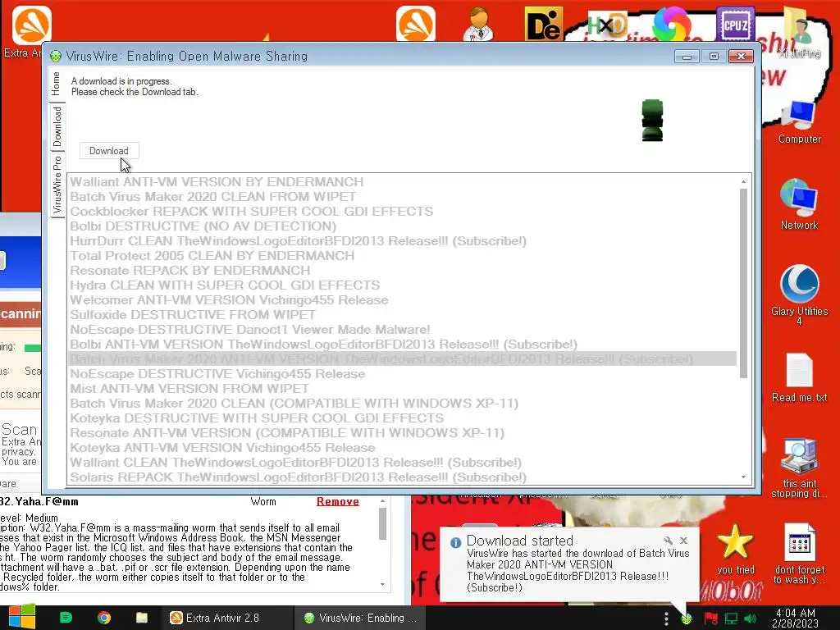Click Remove link for W32.Yaha.F@mm
This screenshot has height=630, width=840.
coord(337,501)
